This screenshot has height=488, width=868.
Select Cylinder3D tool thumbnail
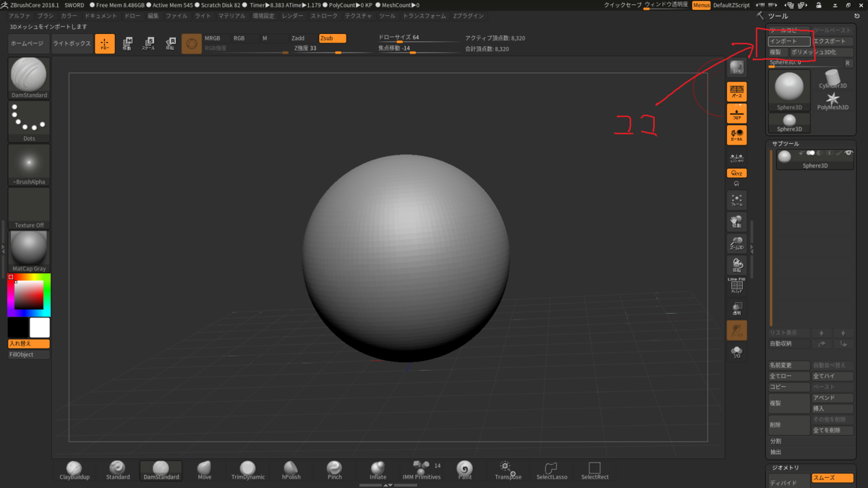coord(833,80)
